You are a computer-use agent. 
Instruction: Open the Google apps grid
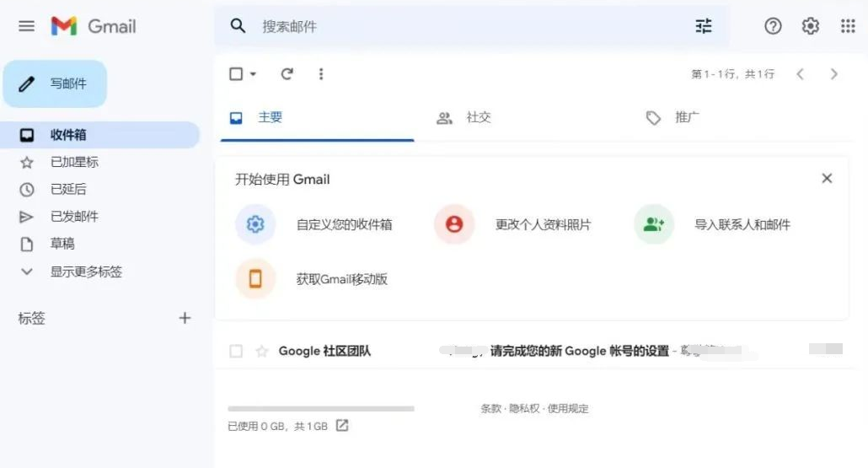(x=848, y=26)
